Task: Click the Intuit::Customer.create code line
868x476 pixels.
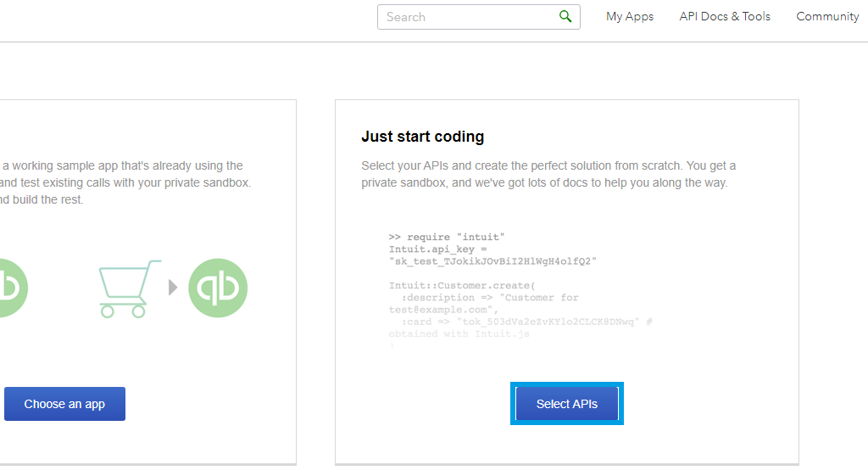Action: click(x=462, y=286)
